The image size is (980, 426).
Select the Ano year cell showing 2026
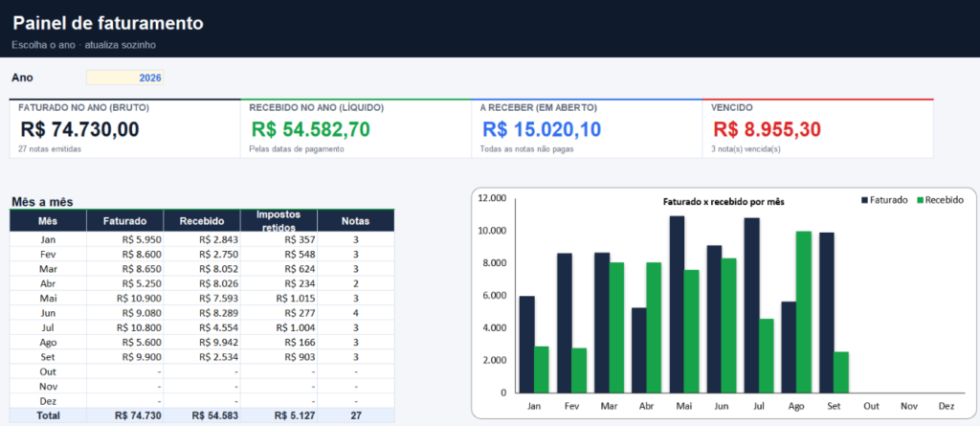click(125, 78)
